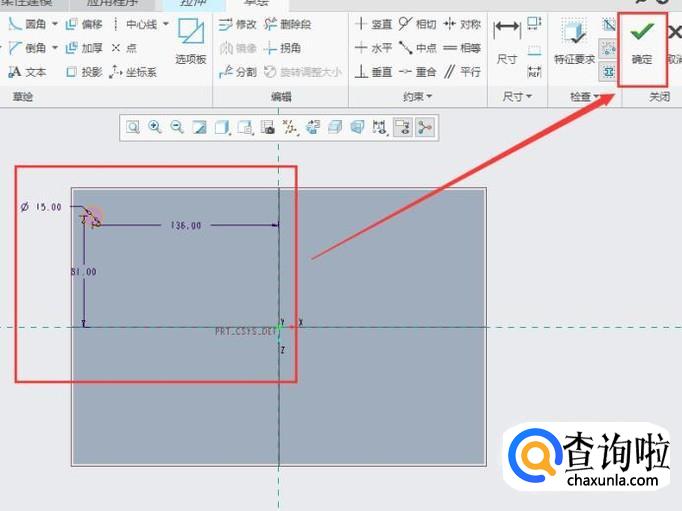Apply the 重合 (coincident) constraint
Viewport: 682px width, 511px height.
[x=418, y=72]
